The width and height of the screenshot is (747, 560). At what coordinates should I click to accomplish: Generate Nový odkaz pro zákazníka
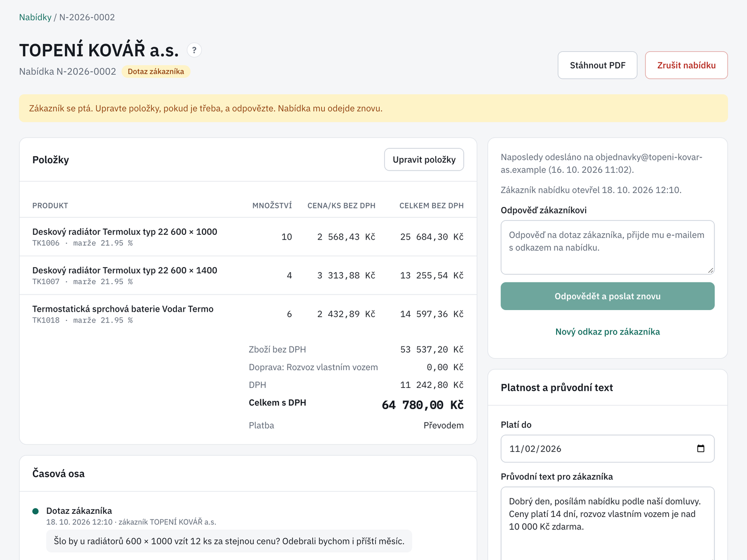click(x=607, y=332)
